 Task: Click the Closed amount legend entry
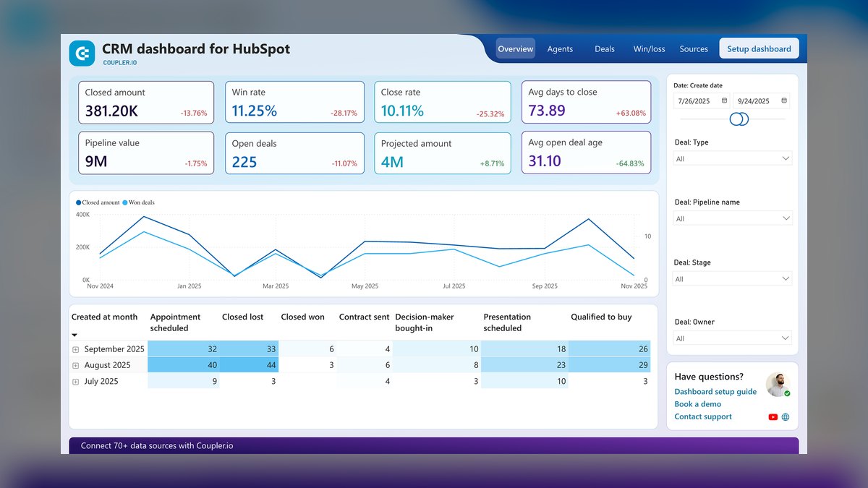pyautogui.click(x=98, y=202)
